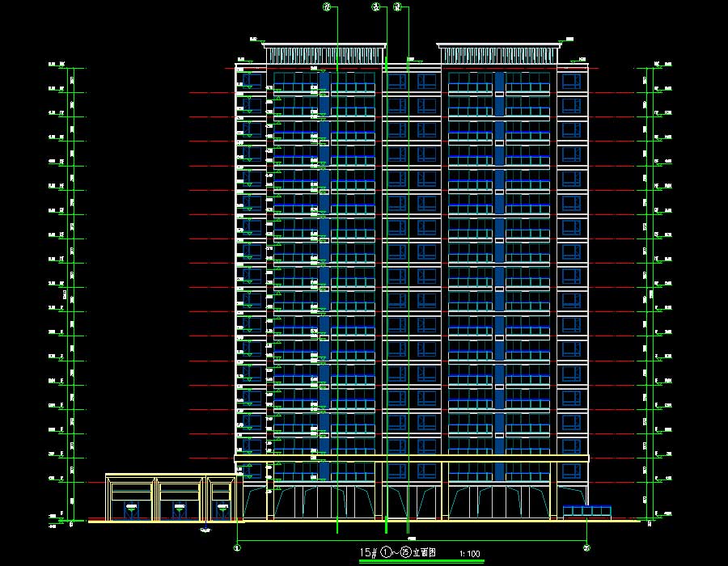Select the overall width dimension line below building

click(x=412, y=540)
